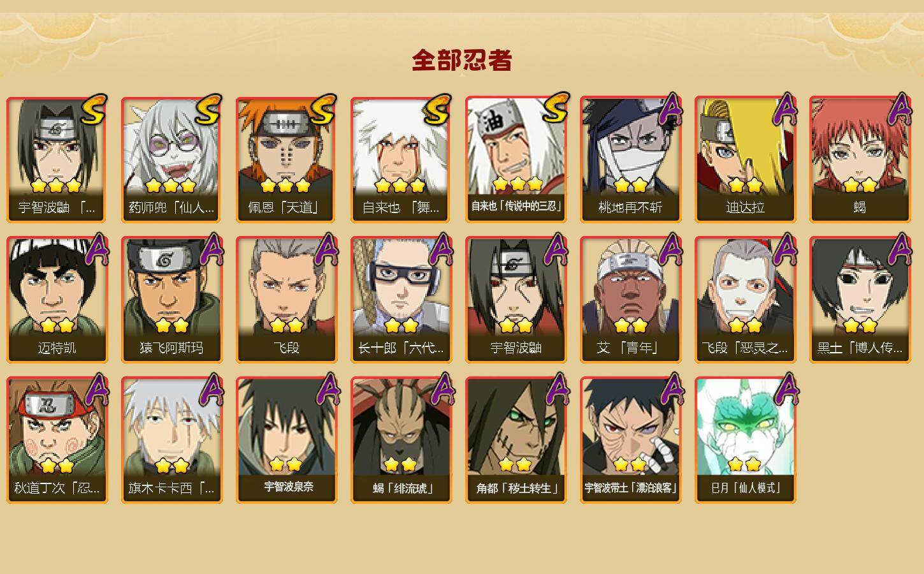
Task: Select the 佩恩「天道」 ninja card
Action: point(286,159)
